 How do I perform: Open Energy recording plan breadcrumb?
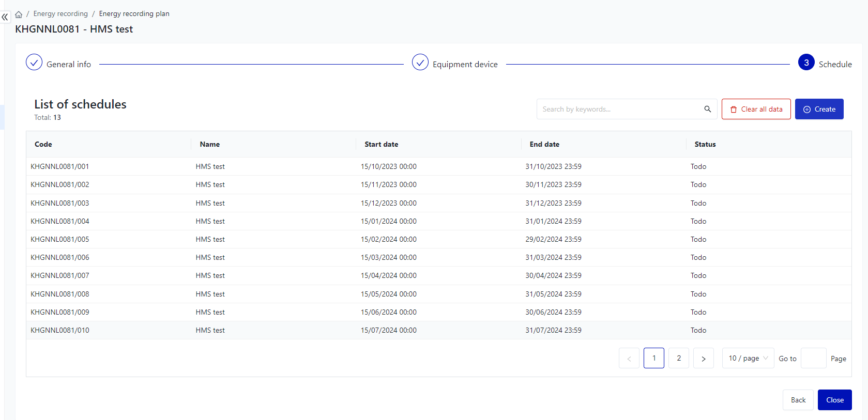[134, 14]
